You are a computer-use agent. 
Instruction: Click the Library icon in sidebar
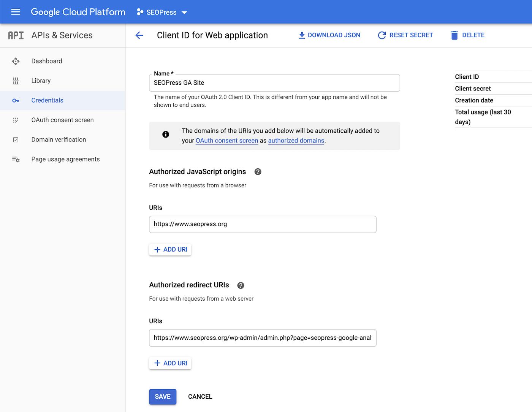(16, 81)
